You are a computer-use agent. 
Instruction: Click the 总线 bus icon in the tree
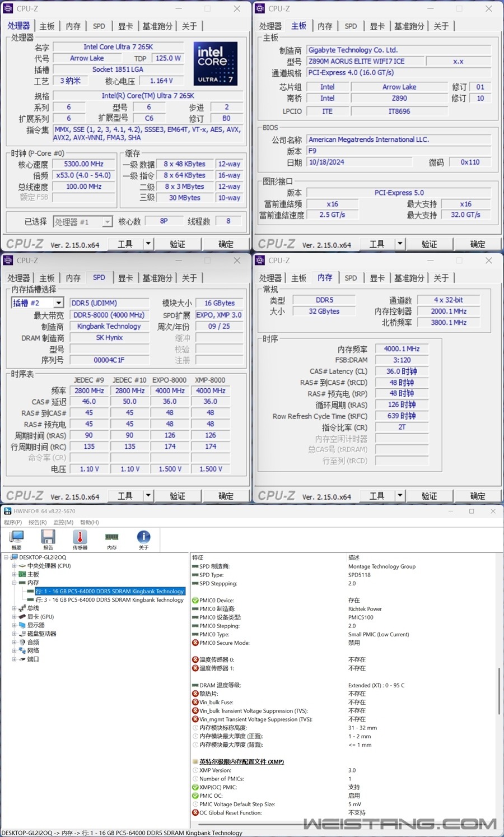point(22,608)
